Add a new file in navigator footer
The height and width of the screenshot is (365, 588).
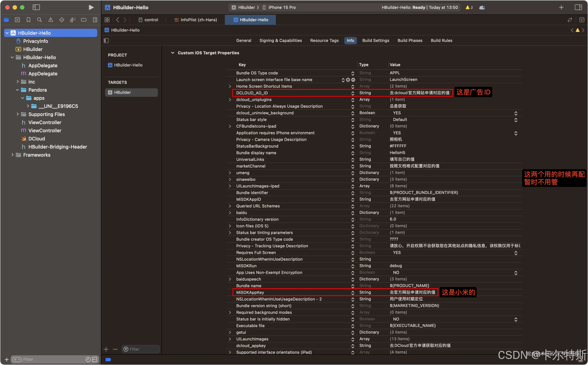[x=6, y=359]
